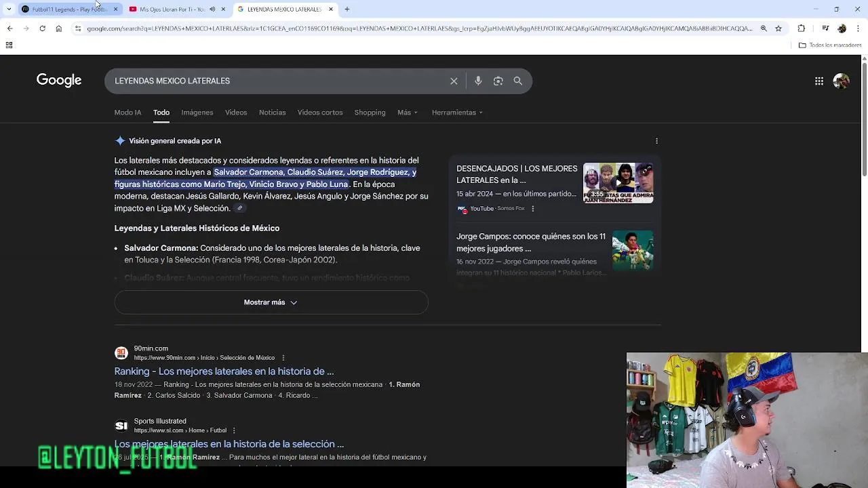Open the Chrome profile avatar
868x488 pixels.
[842, 28]
